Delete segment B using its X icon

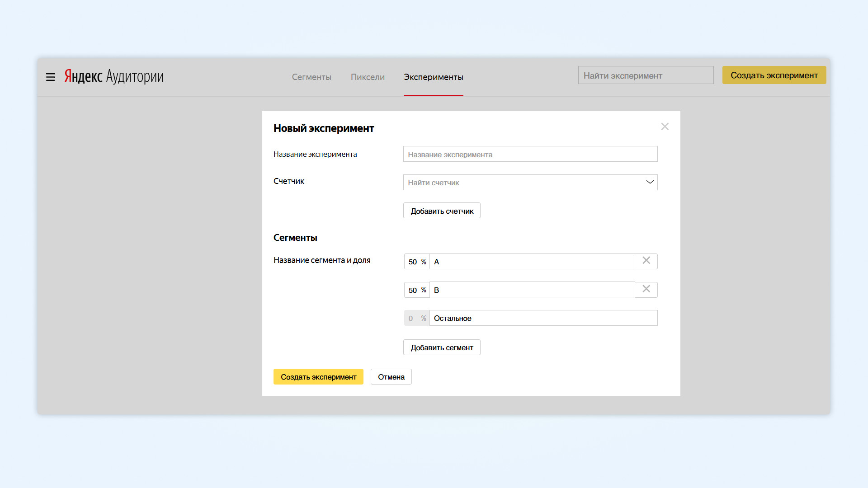tap(646, 289)
